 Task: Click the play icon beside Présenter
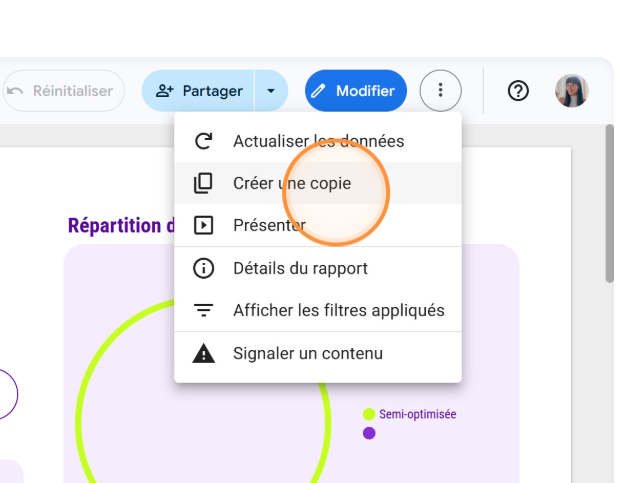pos(203,225)
